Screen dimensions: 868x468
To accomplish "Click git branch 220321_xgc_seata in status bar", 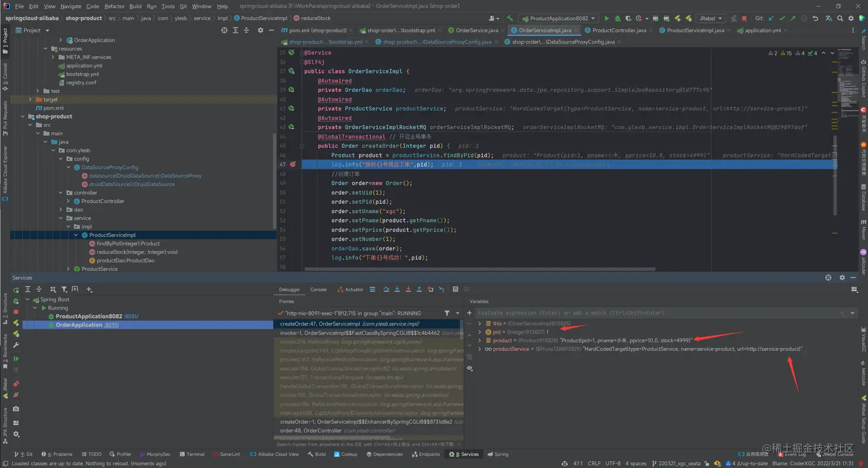I will point(676,463).
